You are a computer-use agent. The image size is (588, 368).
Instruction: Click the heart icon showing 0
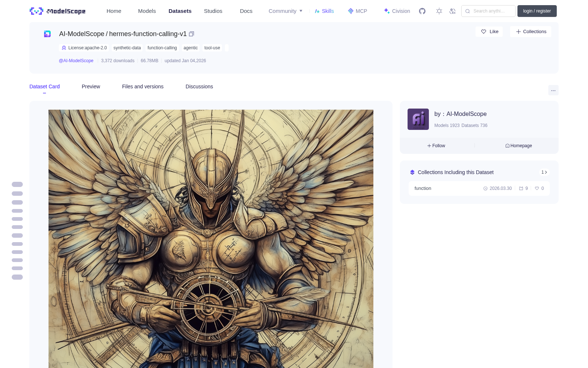(537, 188)
